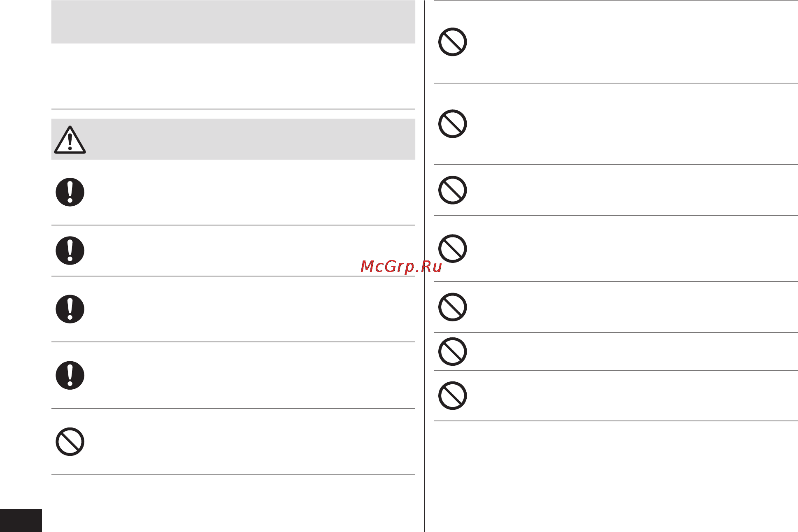Image resolution: width=798 pixels, height=532 pixels.
Task: Click the fourth black exclamation mandatory icon
Action: point(70,376)
